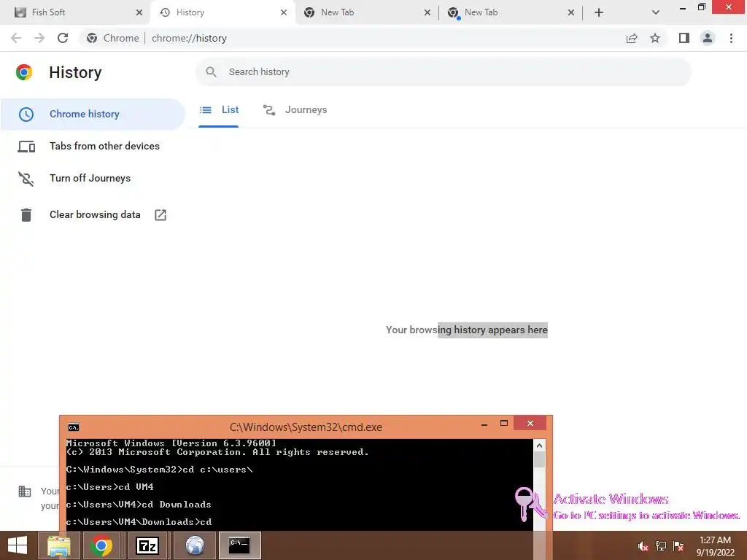Open a new browser tab with plus button

click(599, 12)
